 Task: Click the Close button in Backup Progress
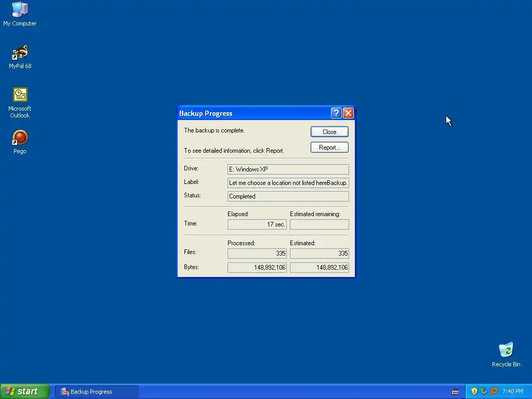pyautogui.click(x=329, y=131)
